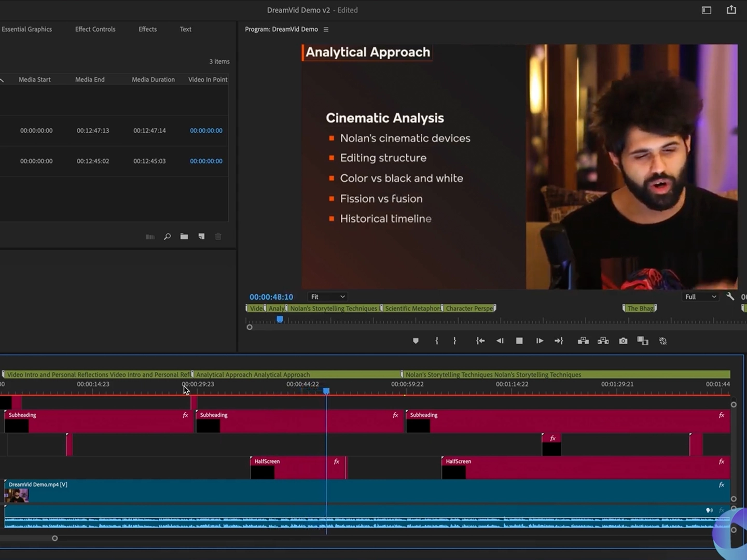Click the trash Clear icon in the Project panel
Viewport: 747px width, 560px height.
pos(218,236)
